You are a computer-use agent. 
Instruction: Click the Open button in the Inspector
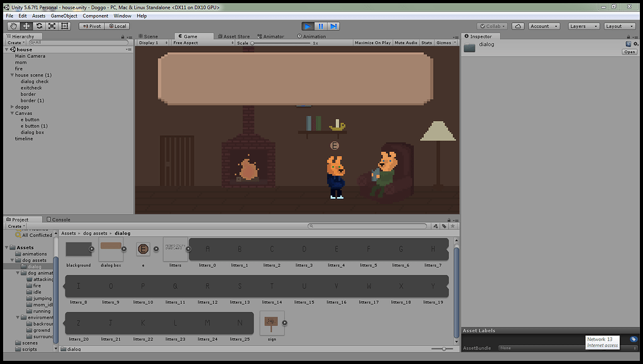pyautogui.click(x=630, y=51)
